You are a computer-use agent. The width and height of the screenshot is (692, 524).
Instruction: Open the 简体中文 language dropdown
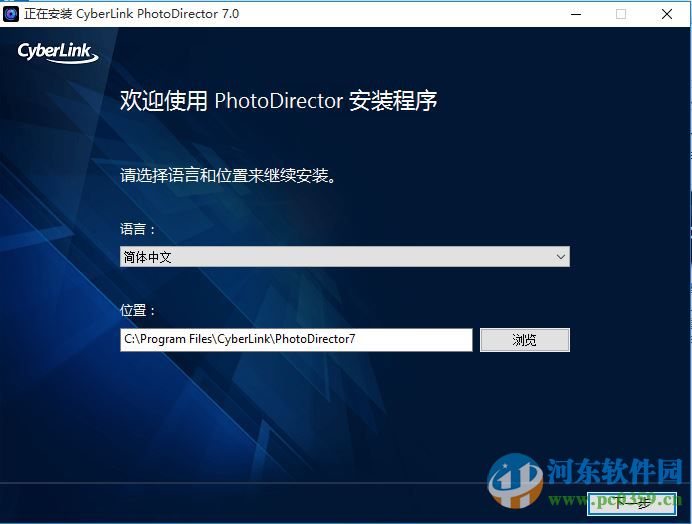tap(345, 256)
